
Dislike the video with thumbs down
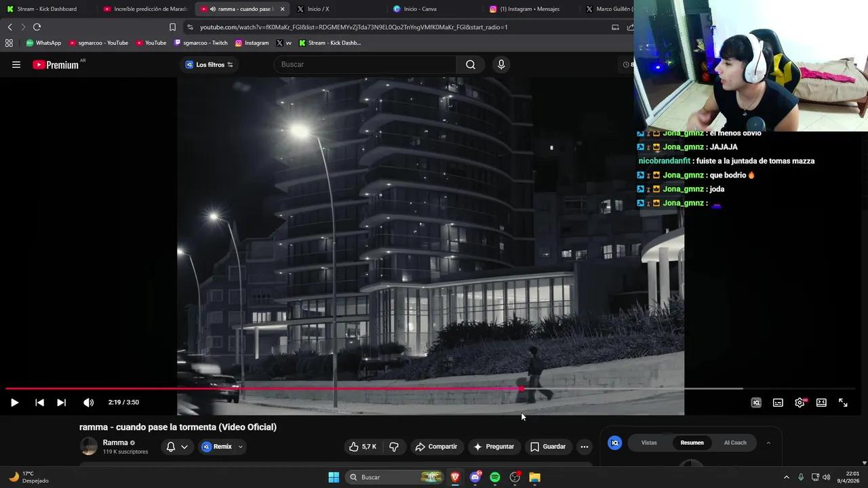pos(394,447)
